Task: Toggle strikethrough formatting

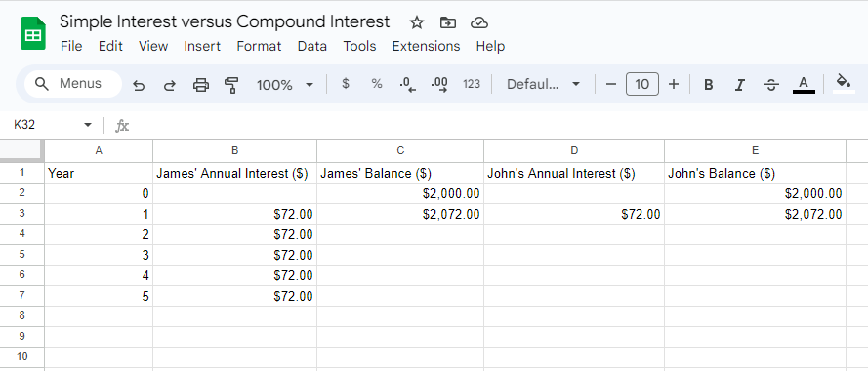Action: (x=771, y=85)
